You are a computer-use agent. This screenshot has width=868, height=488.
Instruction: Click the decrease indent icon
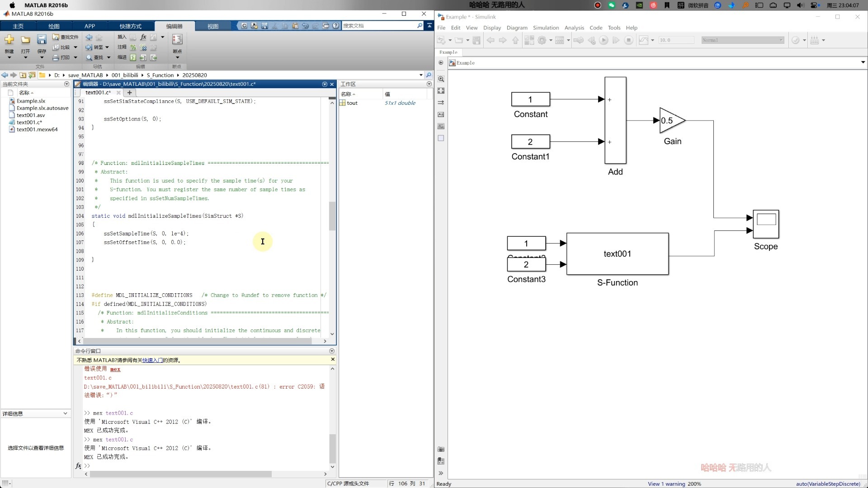154,57
